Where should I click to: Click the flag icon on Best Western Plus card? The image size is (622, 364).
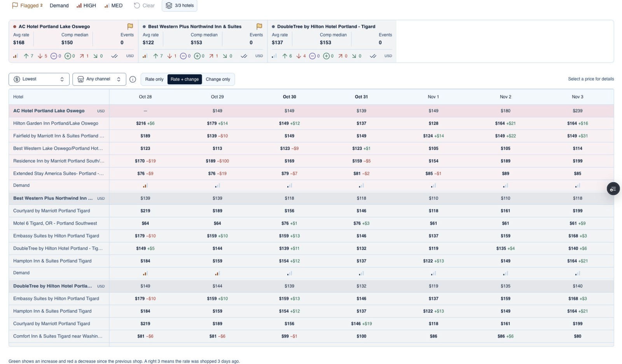(x=259, y=26)
